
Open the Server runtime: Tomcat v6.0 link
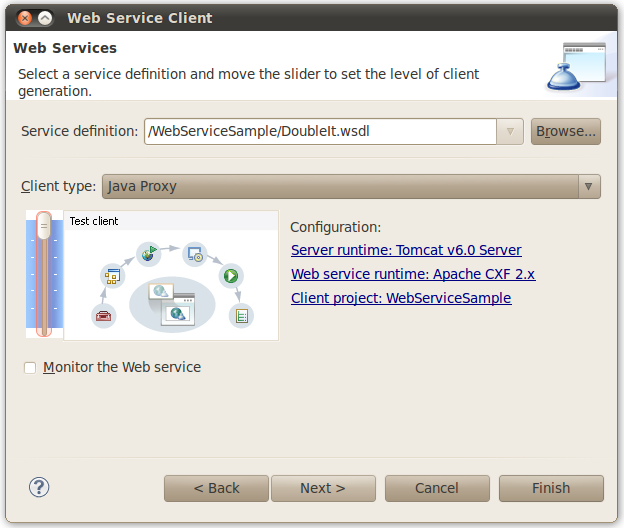406,250
